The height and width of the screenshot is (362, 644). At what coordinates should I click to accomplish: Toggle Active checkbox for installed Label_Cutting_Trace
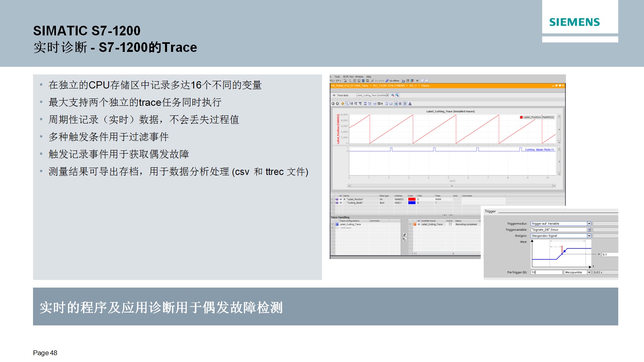450,224
